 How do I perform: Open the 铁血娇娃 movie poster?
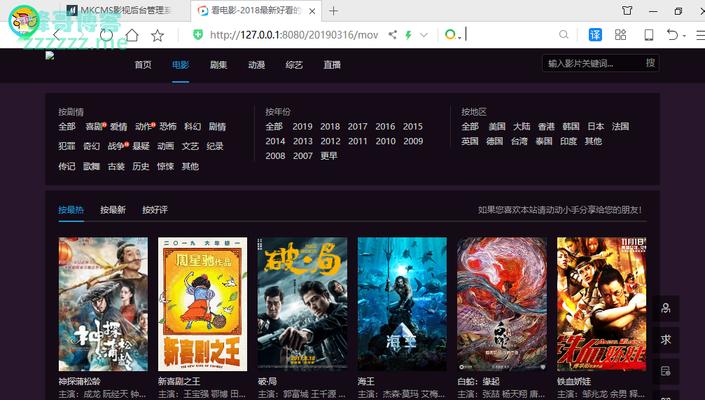coord(602,304)
